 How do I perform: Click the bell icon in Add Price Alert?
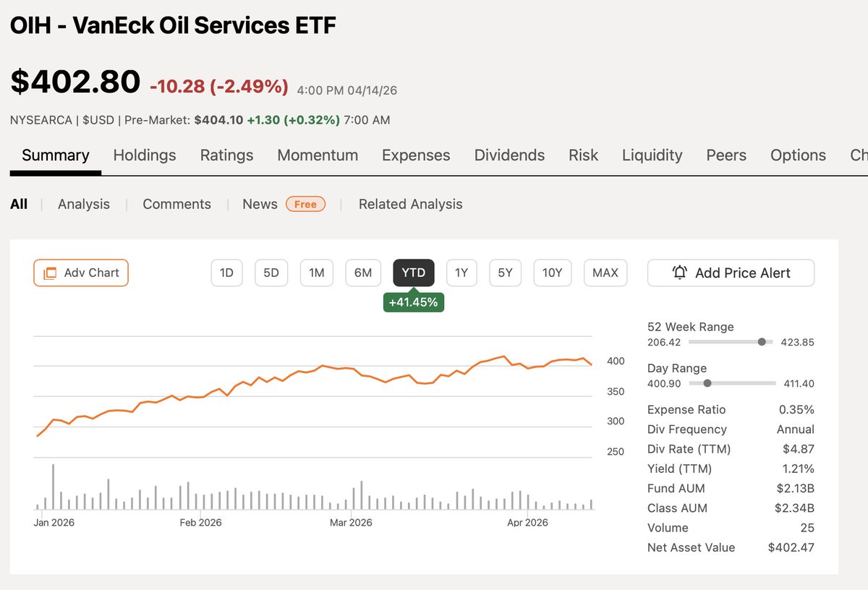679,273
